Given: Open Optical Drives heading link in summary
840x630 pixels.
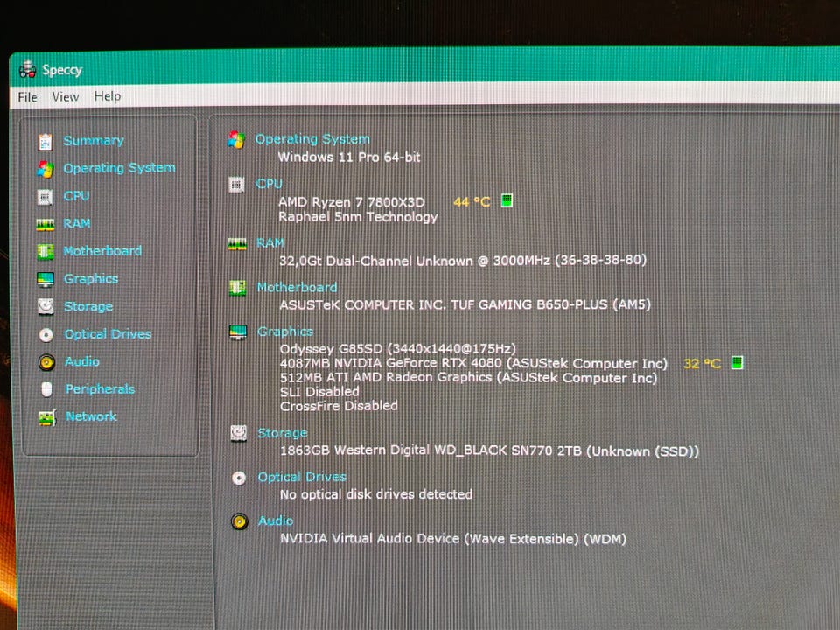Looking at the screenshot, I should pyautogui.click(x=302, y=477).
